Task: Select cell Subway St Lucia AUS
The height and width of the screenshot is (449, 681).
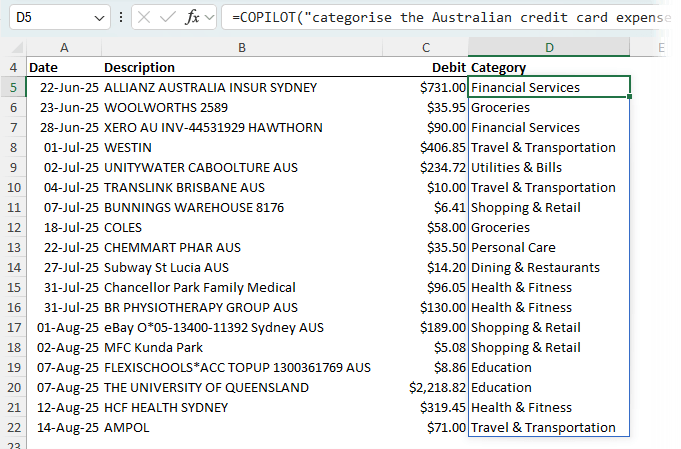Action: pyautogui.click(x=242, y=267)
